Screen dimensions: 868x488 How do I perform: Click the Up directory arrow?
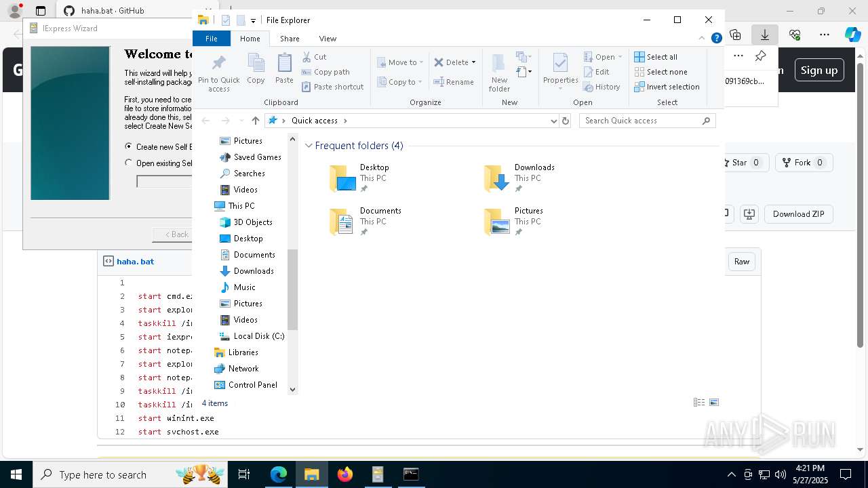(x=255, y=121)
